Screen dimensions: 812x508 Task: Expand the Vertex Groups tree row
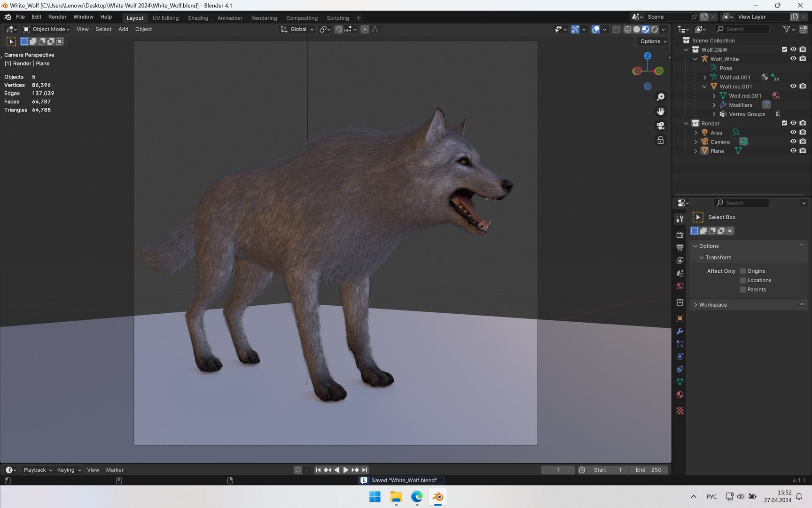point(714,114)
